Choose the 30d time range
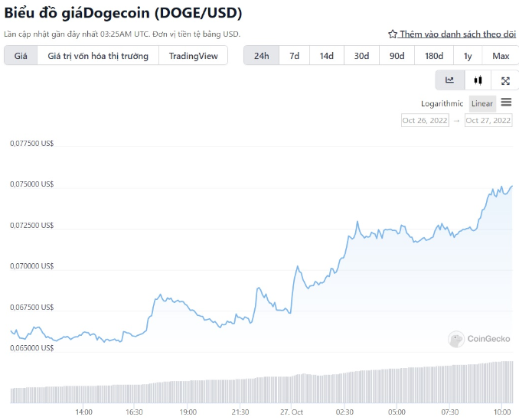Screen dimensions: 519x420 click(x=362, y=56)
